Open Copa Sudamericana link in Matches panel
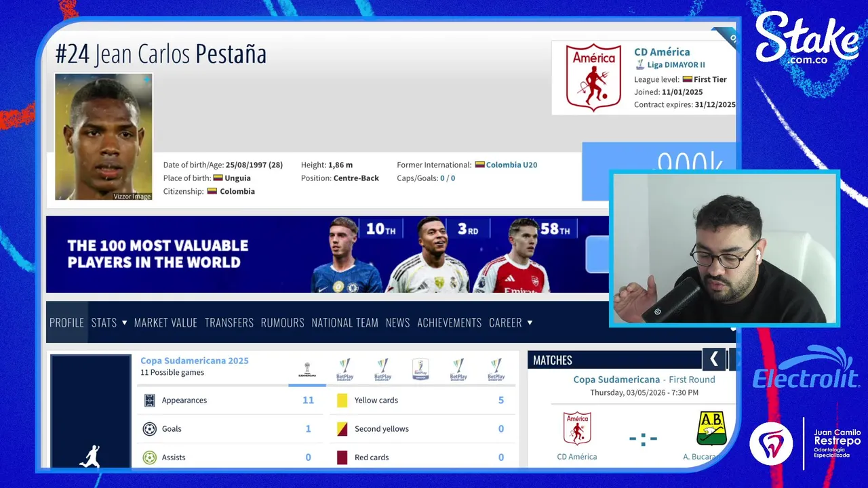 (616, 380)
